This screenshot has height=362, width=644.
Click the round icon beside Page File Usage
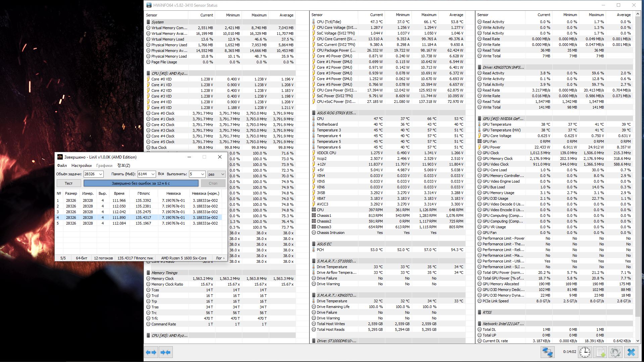[x=148, y=62]
